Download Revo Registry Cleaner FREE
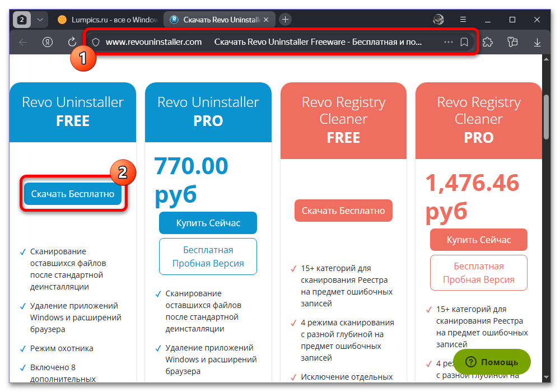Viewport: 560px width, 392px height. [x=343, y=211]
